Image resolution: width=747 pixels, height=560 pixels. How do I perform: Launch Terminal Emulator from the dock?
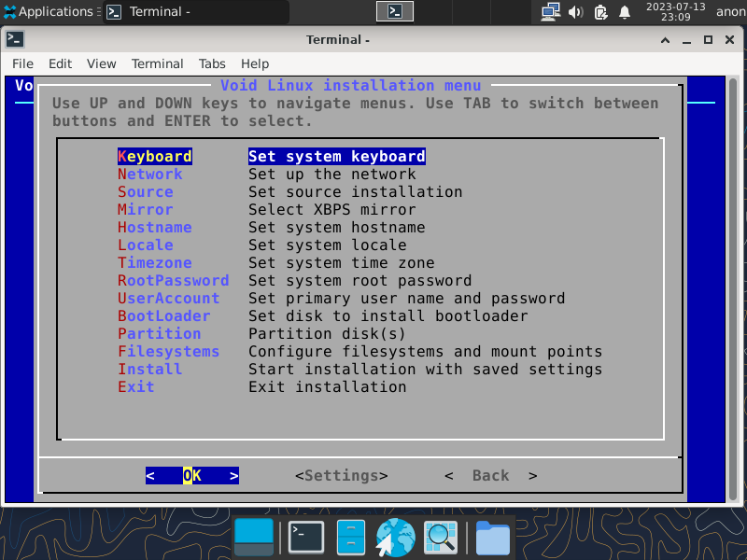tap(306, 538)
